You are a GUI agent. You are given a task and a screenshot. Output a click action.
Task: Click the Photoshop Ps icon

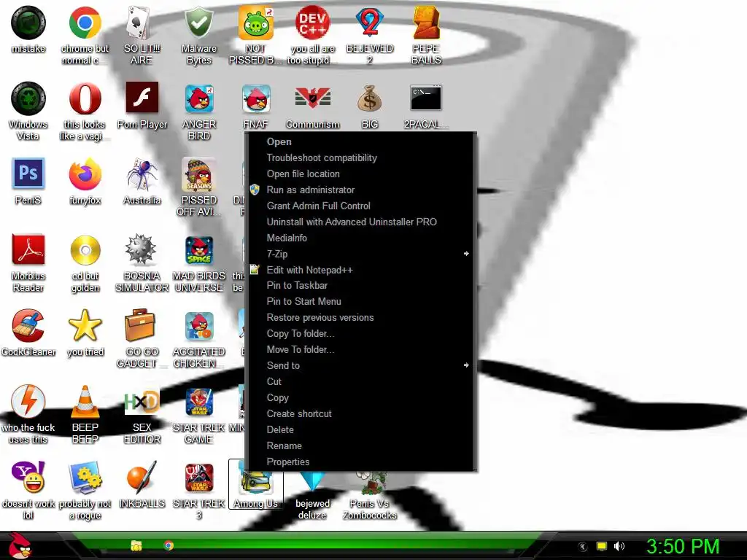[x=28, y=174]
